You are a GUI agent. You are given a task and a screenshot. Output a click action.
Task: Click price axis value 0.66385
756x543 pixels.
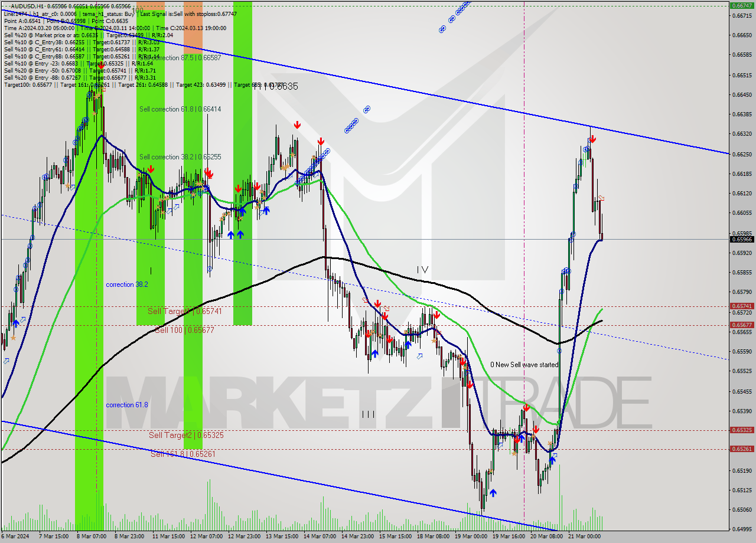742,114
